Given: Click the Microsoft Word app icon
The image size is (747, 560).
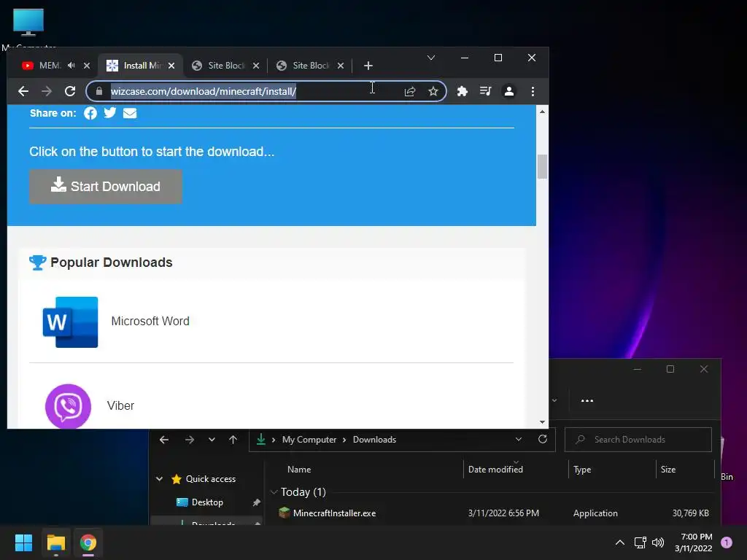Looking at the screenshot, I should pos(70,322).
